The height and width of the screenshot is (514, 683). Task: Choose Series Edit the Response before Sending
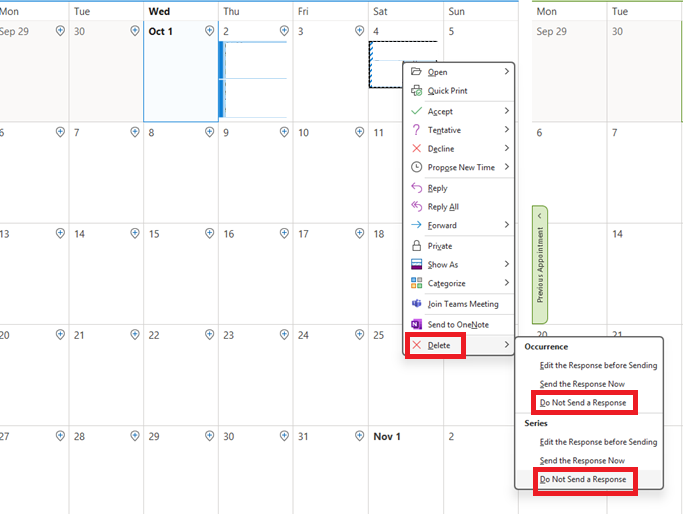pos(589,442)
